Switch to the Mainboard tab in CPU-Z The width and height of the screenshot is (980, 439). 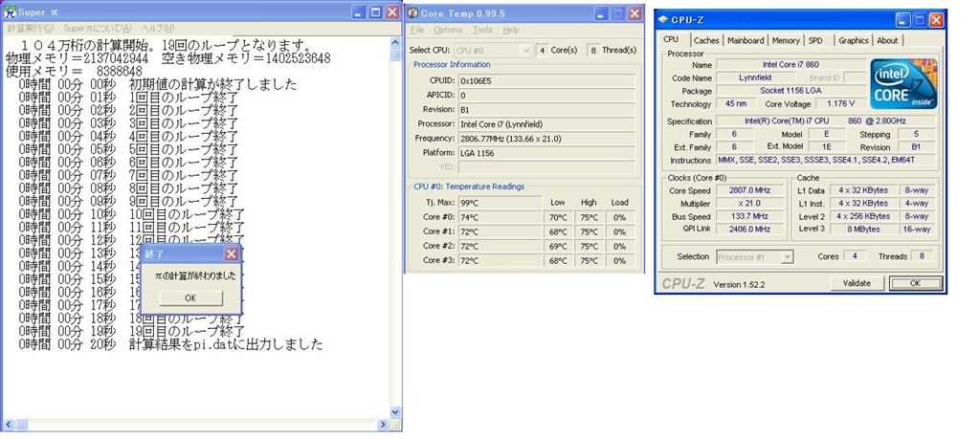coord(746,40)
